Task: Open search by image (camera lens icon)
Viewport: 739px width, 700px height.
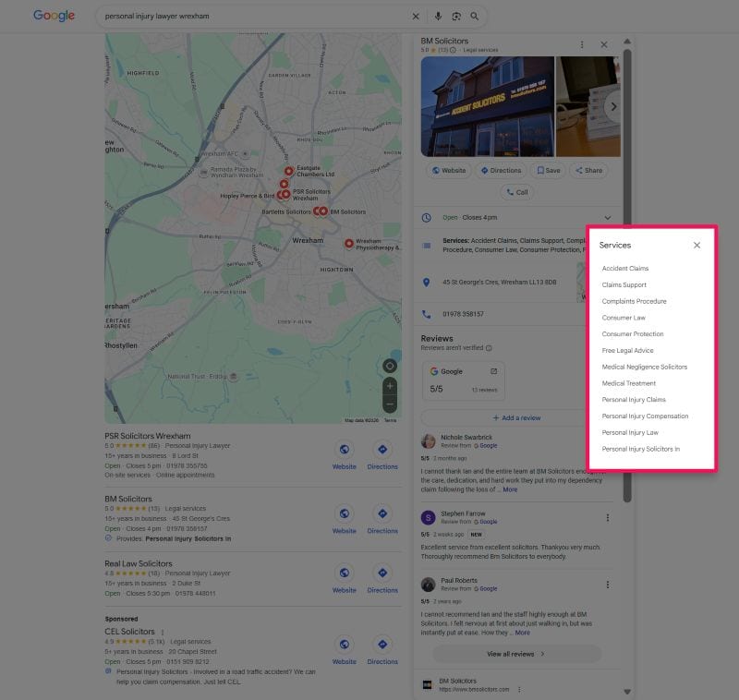Action: [x=456, y=17]
